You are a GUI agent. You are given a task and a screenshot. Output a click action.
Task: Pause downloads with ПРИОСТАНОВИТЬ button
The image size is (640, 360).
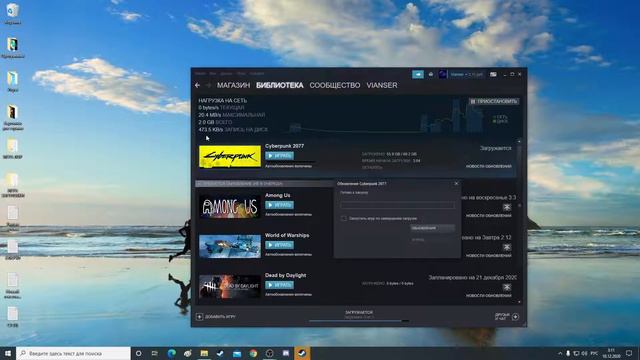click(x=494, y=101)
